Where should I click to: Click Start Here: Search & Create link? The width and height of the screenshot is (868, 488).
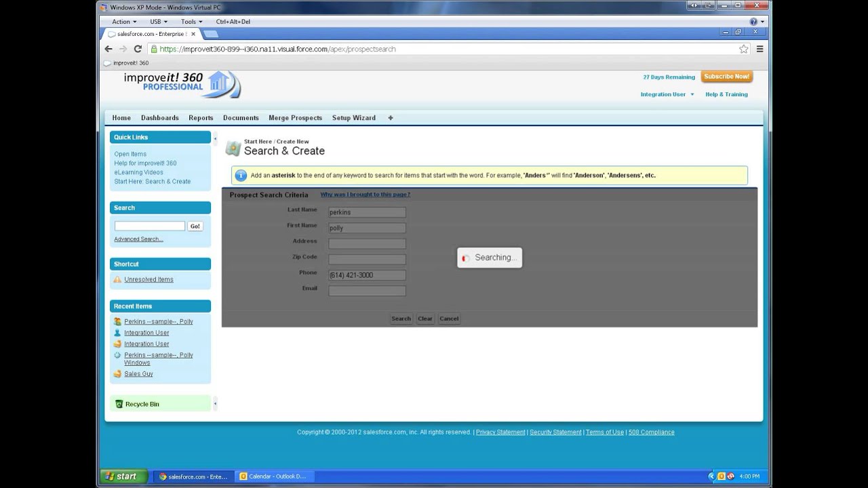153,182
